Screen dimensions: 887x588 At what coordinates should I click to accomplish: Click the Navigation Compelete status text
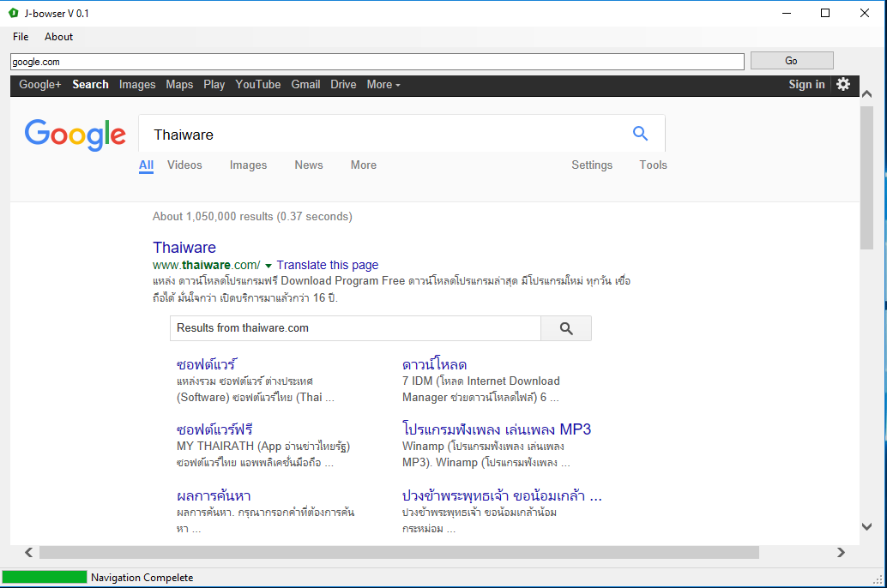pyautogui.click(x=142, y=577)
